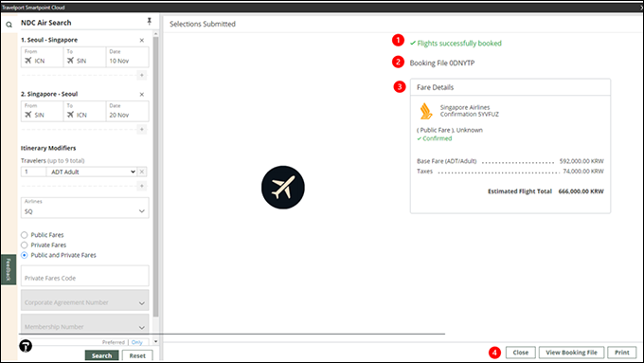Click the search panel vertical scrollbar
Viewport: 644px width, 363px height.
tap(155, 177)
